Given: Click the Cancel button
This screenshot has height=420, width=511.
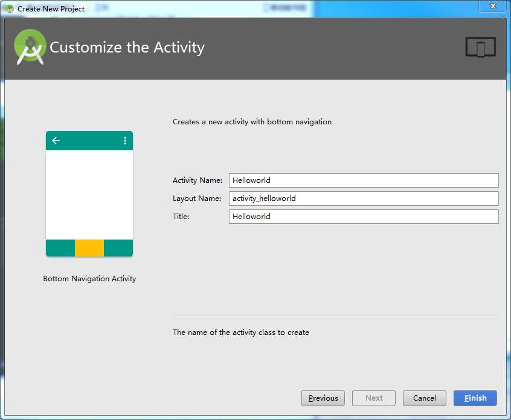Looking at the screenshot, I should [x=424, y=398].
